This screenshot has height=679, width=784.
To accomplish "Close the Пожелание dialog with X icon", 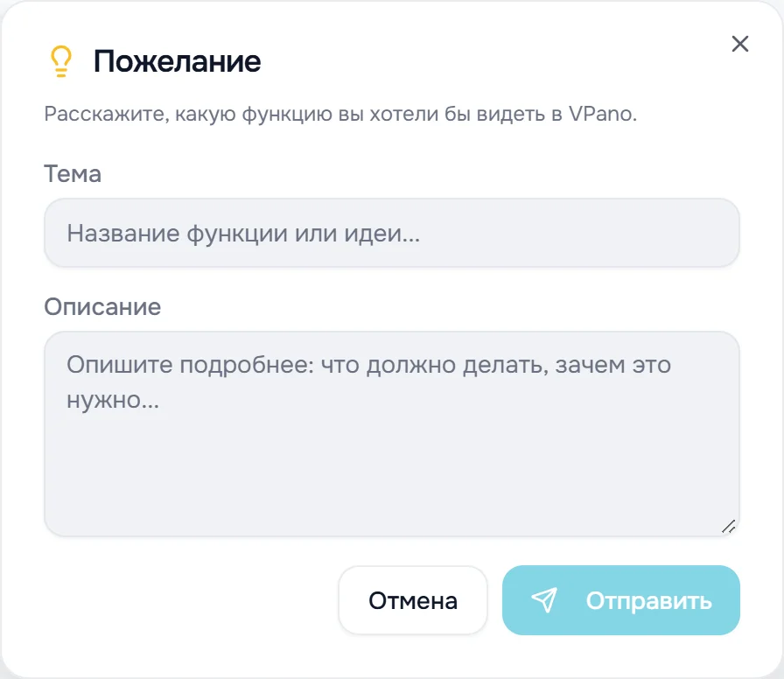I will coord(740,44).
